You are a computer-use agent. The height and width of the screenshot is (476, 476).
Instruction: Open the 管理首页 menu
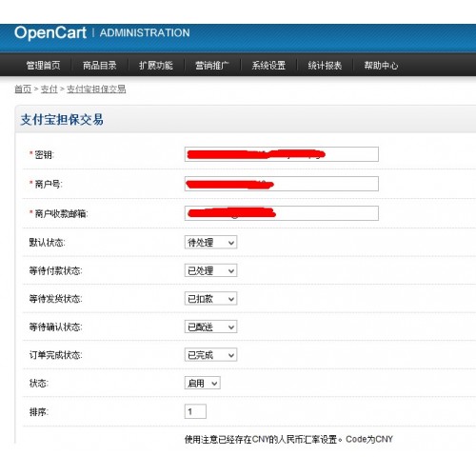pos(43,66)
